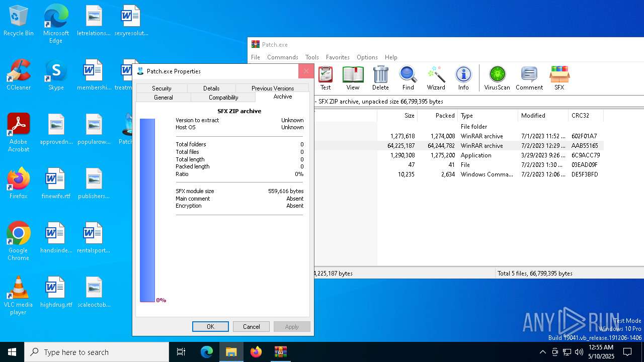
Task: Run VirusScan on the archive
Action: tap(497, 78)
